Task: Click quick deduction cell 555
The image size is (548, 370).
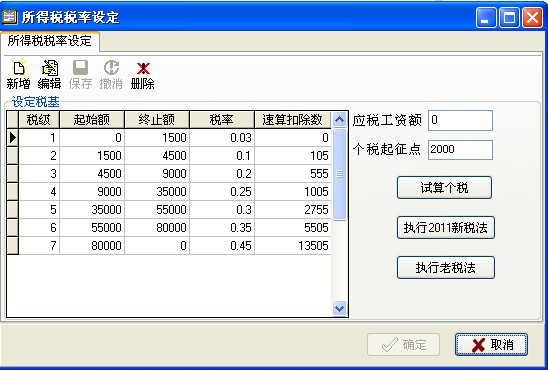Action: point(293,174)
